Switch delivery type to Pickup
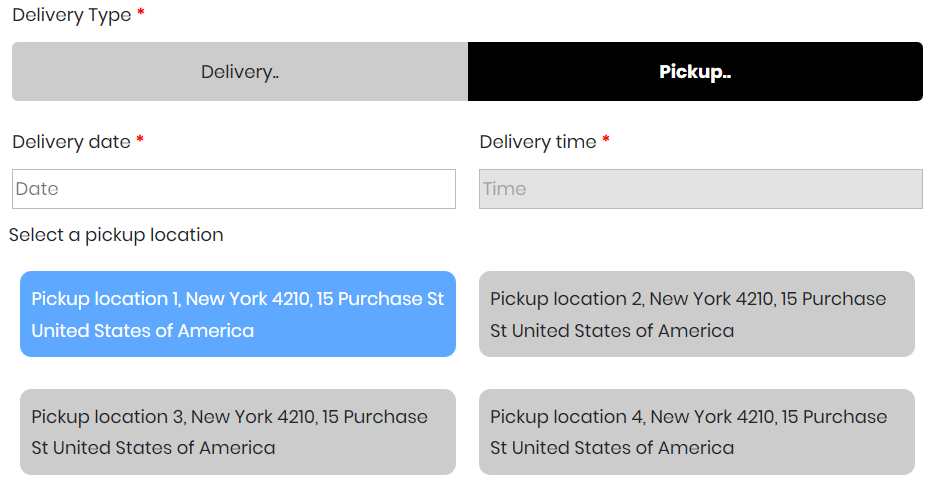 click(x=695, y=72)
